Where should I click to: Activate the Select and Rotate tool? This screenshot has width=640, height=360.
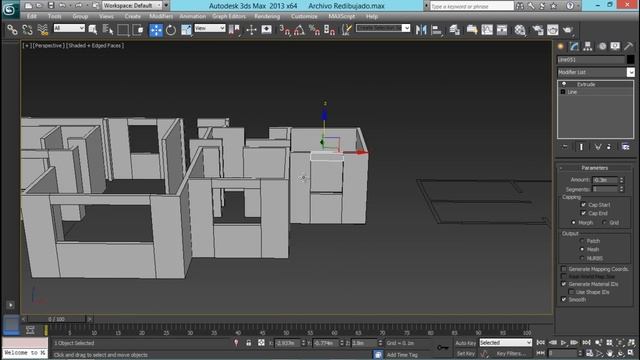(171, 30)
